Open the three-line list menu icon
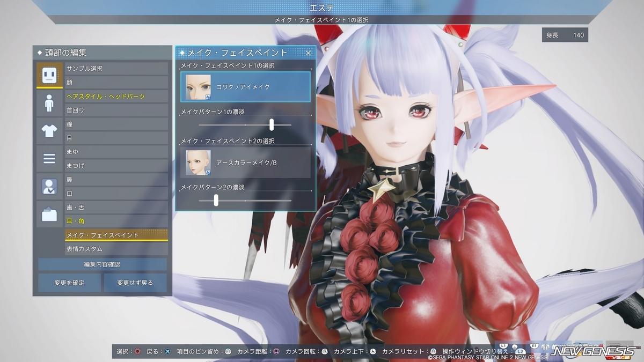The height and width of the screenshot is (362, 644). [x=49, y=159]
